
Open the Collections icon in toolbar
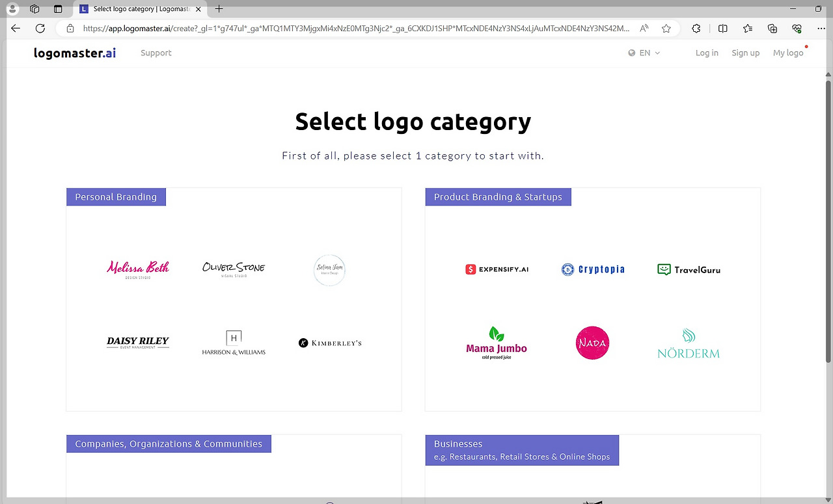click(x=772, y=28)
